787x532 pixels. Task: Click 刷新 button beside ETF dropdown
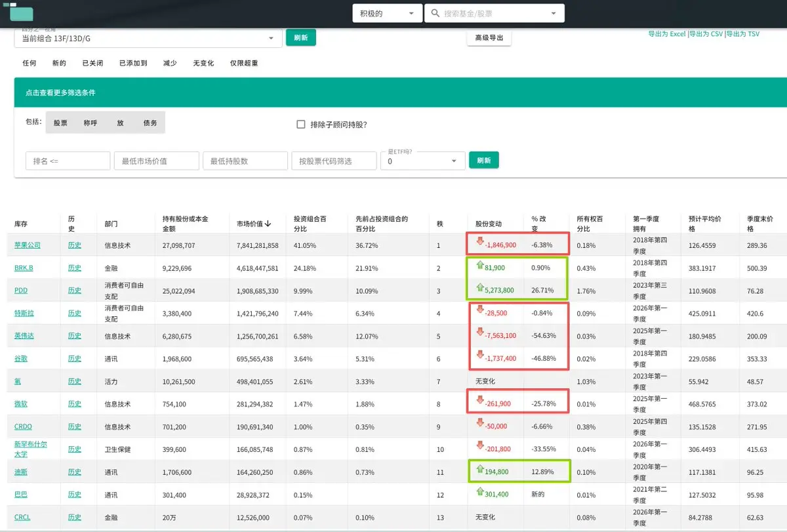[484, 160]
